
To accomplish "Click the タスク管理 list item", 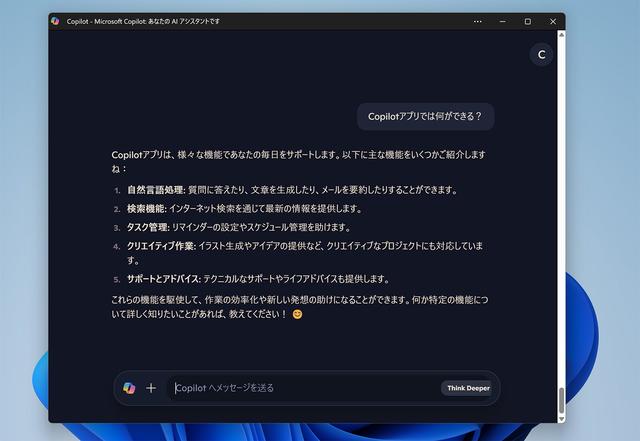I will click(x=232, y=227).
